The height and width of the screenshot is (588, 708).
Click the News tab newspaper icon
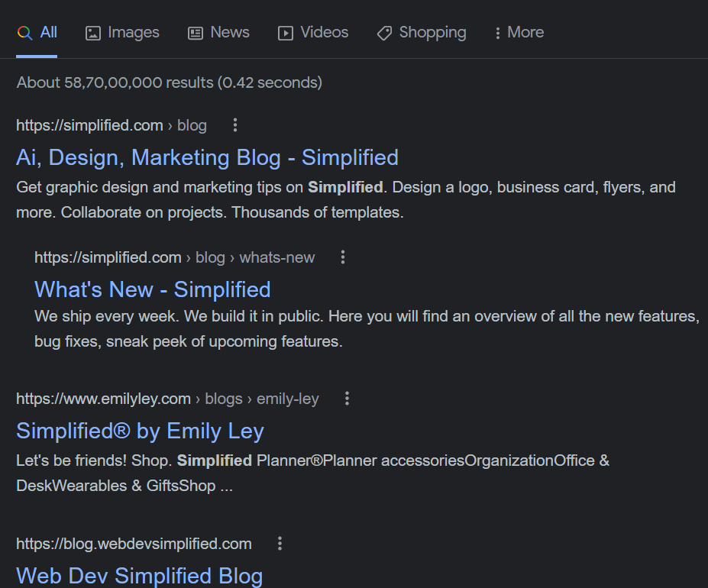pos(196,34)
